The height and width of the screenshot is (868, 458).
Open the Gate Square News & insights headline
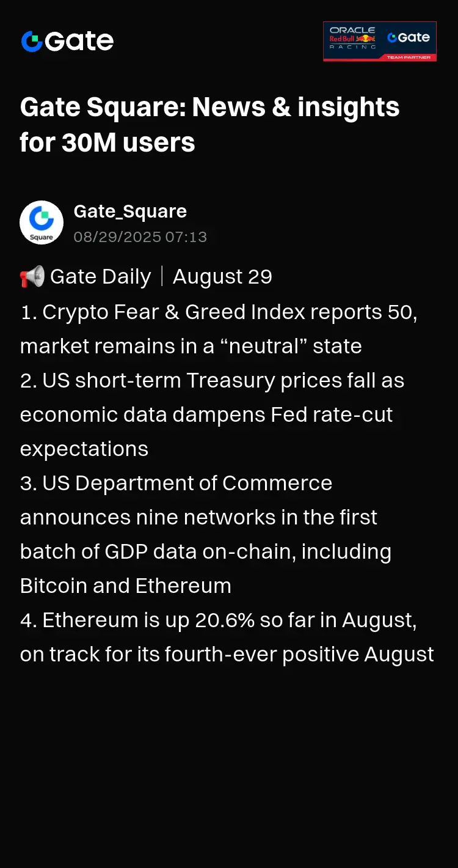[210, 107]
